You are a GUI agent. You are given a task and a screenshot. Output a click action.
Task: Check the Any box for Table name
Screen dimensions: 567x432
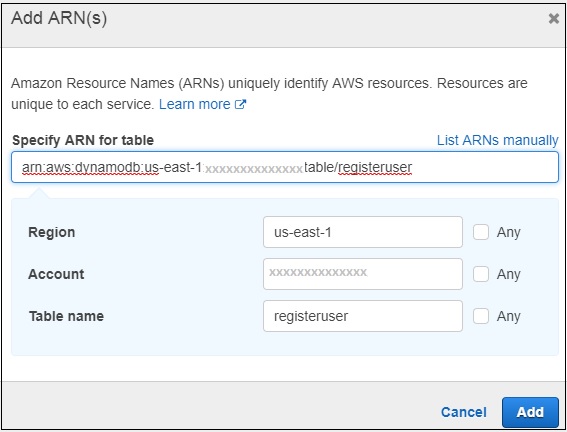481,316
